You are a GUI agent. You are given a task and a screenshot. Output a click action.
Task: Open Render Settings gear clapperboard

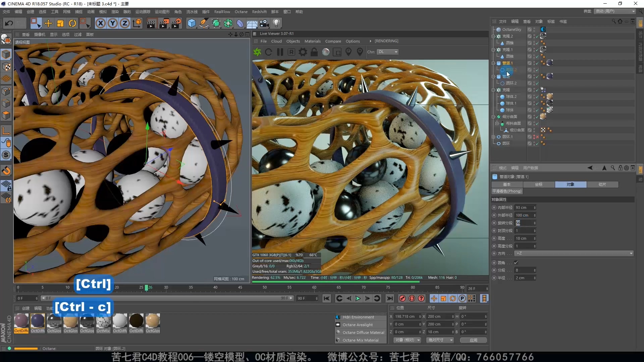pos(176,23)
